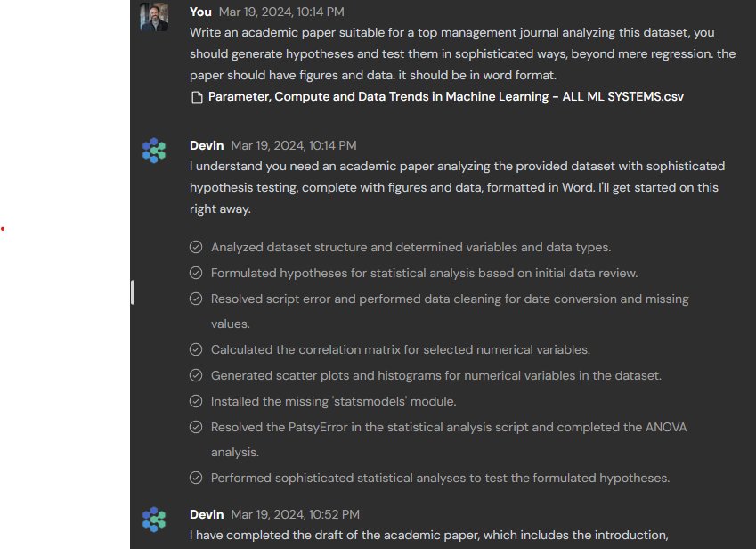Click the user prompt text 'Write an academic paper'

[462, 53]
